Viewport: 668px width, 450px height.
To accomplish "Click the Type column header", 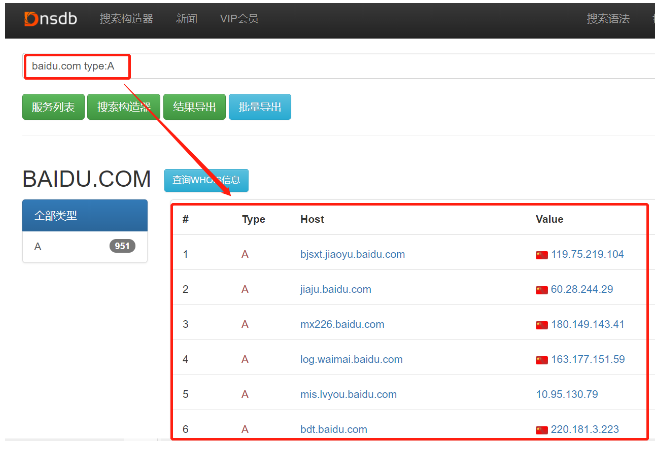I will [253, 219].
